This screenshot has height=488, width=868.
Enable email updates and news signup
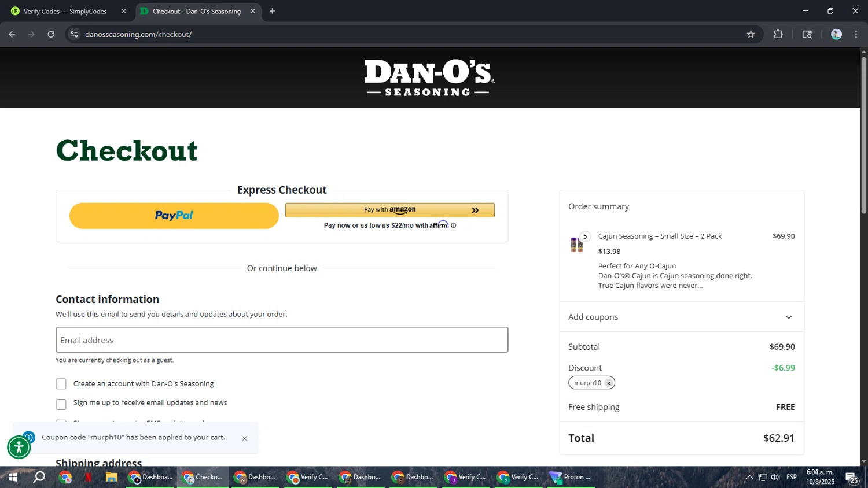pyautogui.click(x=61, y=404)
